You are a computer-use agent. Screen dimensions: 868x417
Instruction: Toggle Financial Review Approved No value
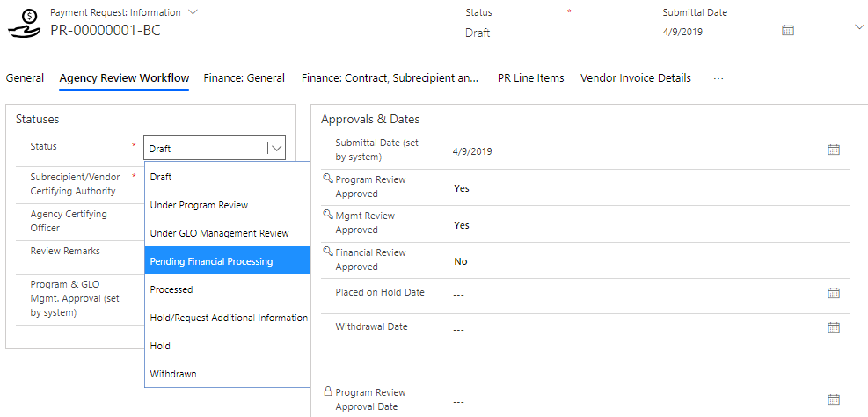click(461, 261)
